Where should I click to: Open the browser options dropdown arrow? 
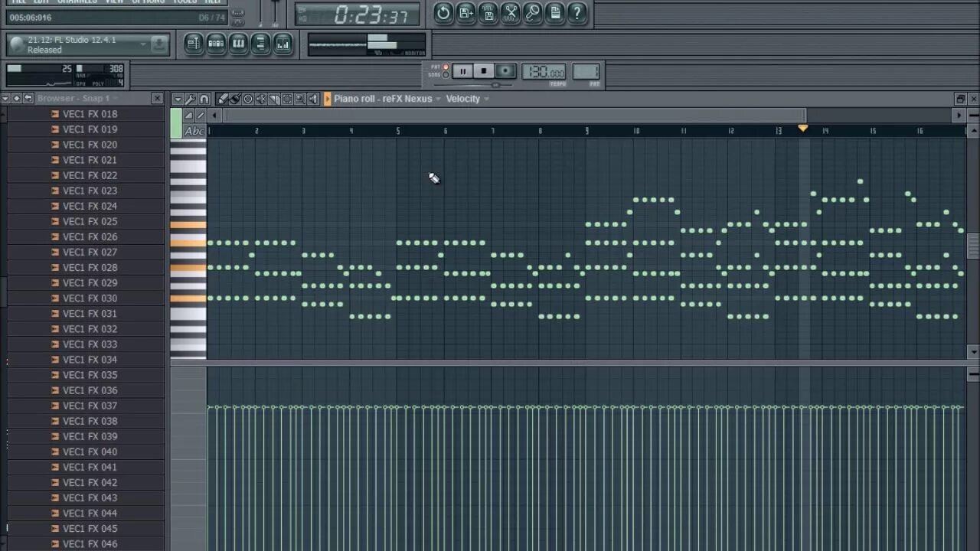point(5,99)
